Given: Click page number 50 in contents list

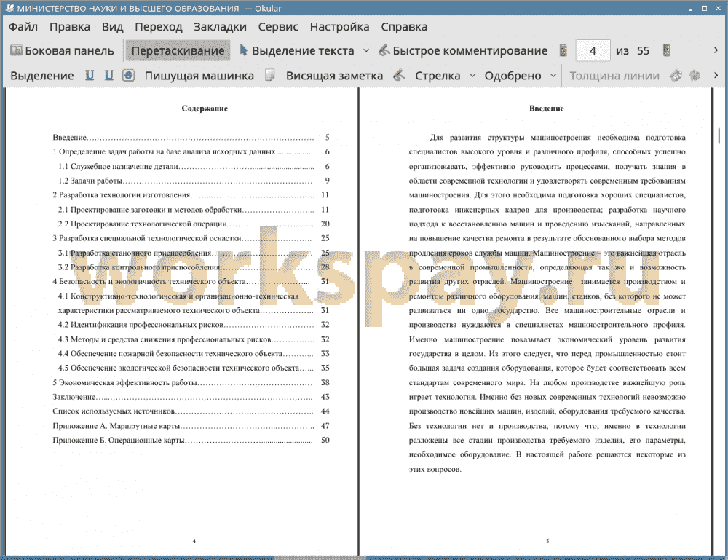Looking at the screenshot, I should click(325, 440).
